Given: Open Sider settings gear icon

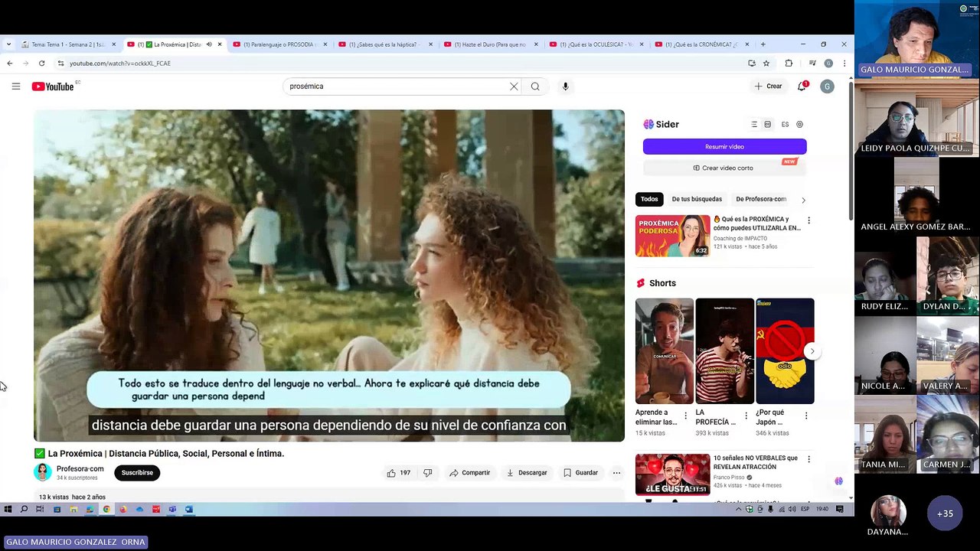Looking at the screenshot, I should click(799, 124).
